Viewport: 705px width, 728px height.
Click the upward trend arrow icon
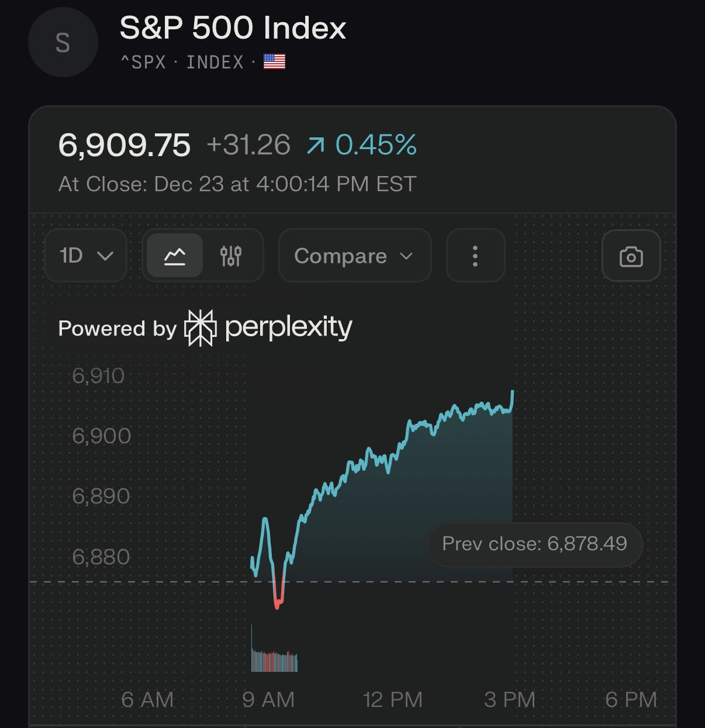click(x=316, y=146)
